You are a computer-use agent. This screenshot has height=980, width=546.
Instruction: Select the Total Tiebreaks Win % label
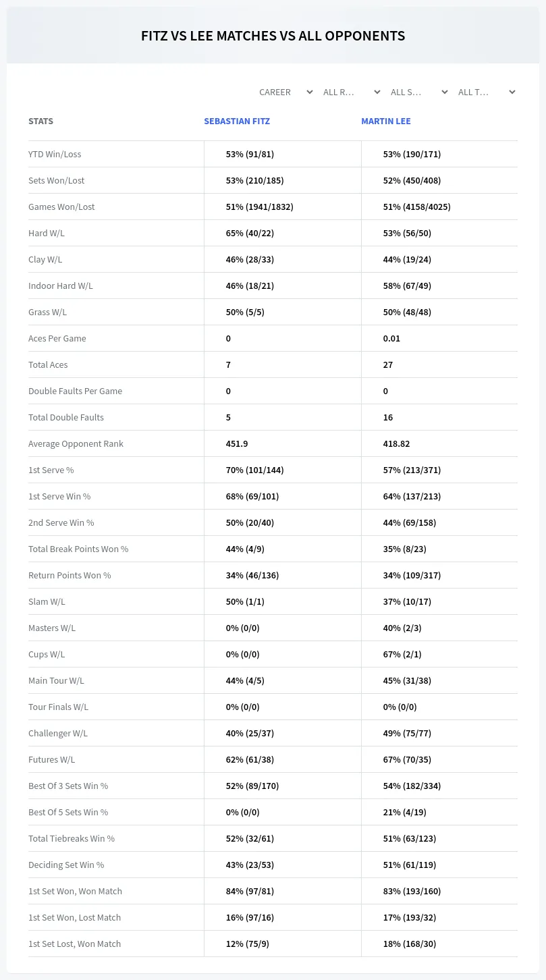(x=72, y=838)
